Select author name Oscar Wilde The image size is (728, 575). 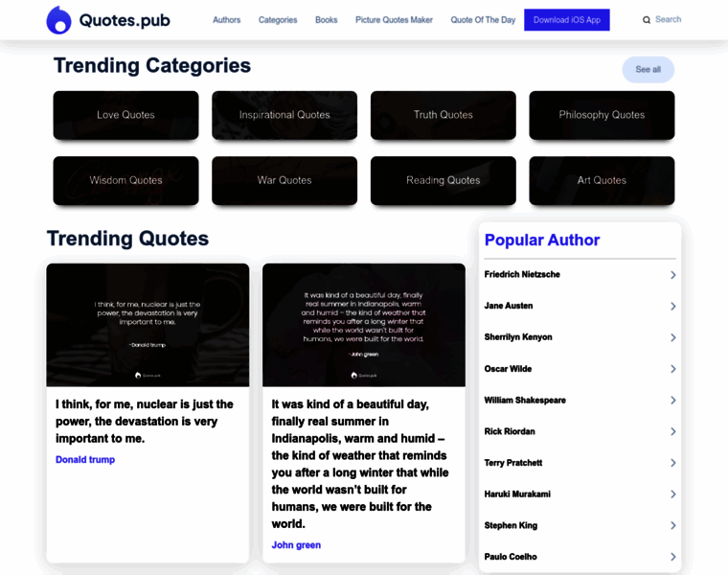pyautogui.click(x=508, y=369)
